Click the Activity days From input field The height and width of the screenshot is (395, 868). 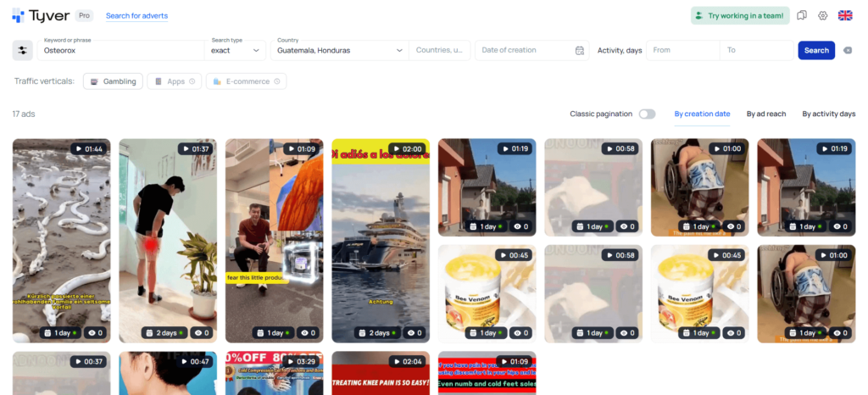(682, 50)
